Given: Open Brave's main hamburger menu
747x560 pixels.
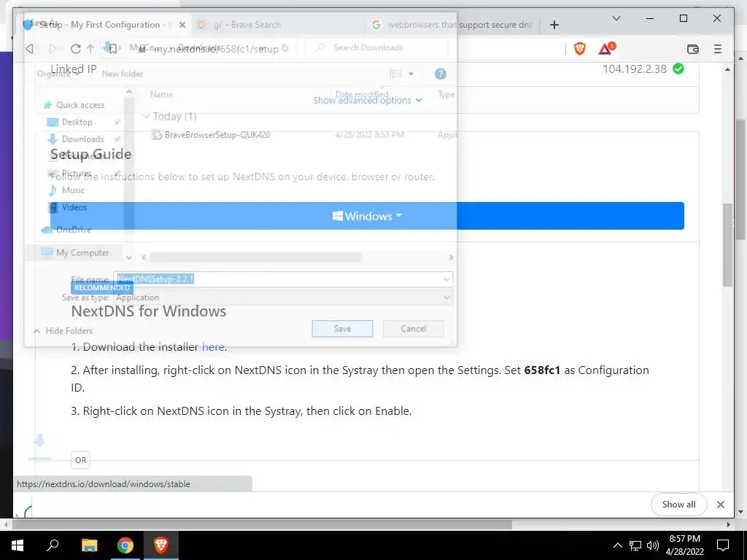Looking at the screenshot, I should [x=718, y=49].
